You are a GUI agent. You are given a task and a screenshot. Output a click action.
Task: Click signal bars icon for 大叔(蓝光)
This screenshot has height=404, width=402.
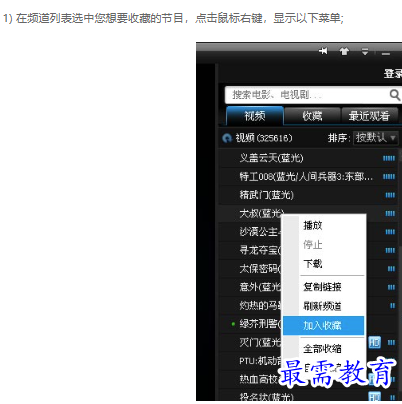390,213
